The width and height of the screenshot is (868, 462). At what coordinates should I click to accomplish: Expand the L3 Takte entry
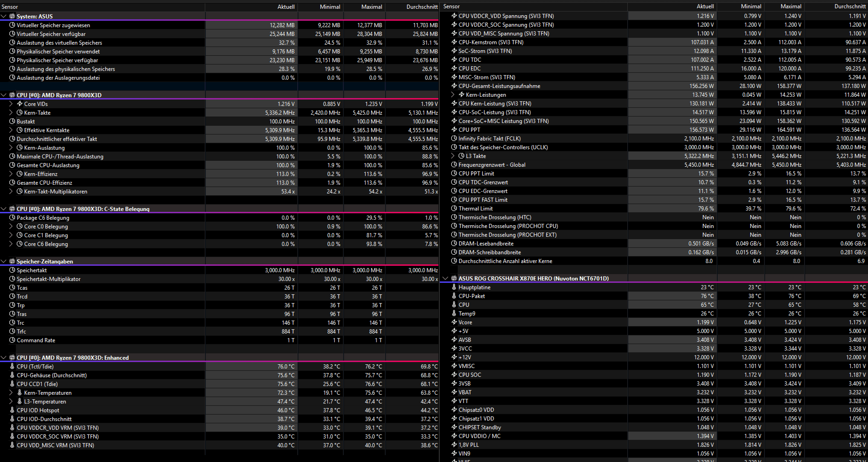point(452,156)
